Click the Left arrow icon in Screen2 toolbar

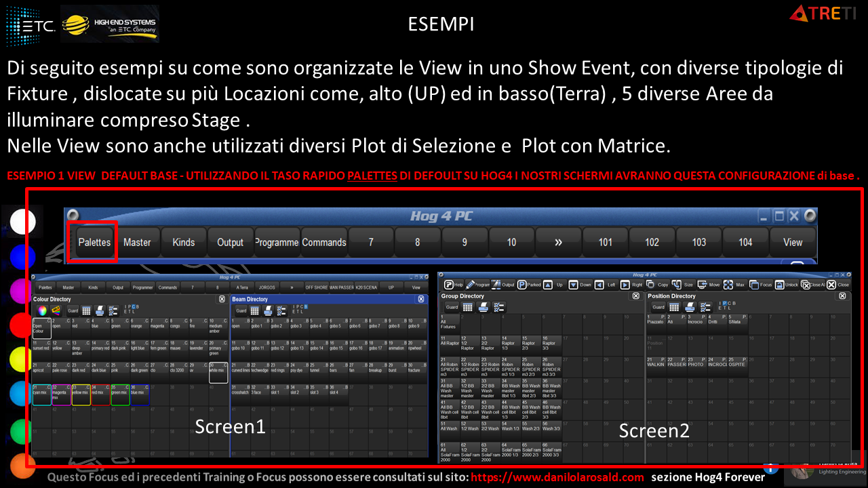click(599, 285)
